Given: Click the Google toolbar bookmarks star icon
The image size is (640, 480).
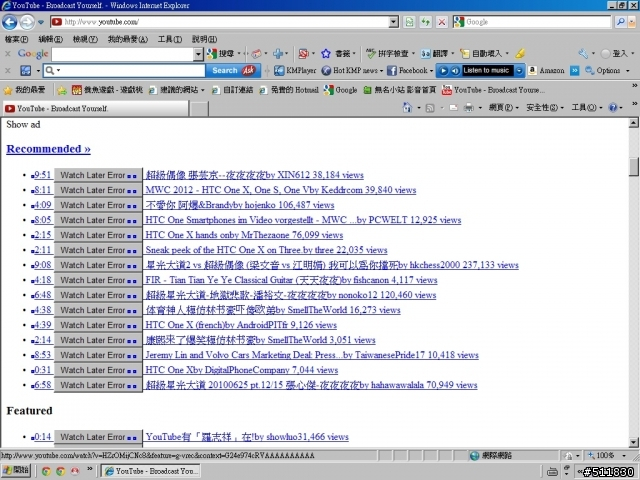Looking at the screenshot, I should [x=325, y=53].
